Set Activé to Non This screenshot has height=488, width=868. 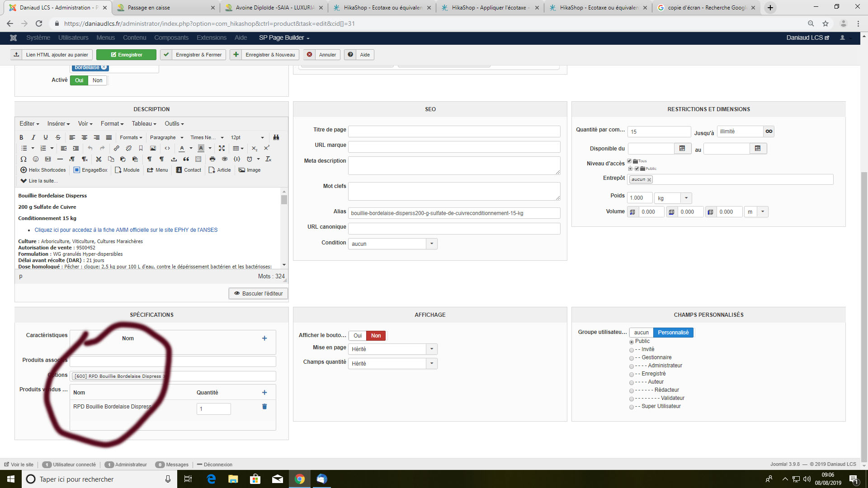coord(97,80)
